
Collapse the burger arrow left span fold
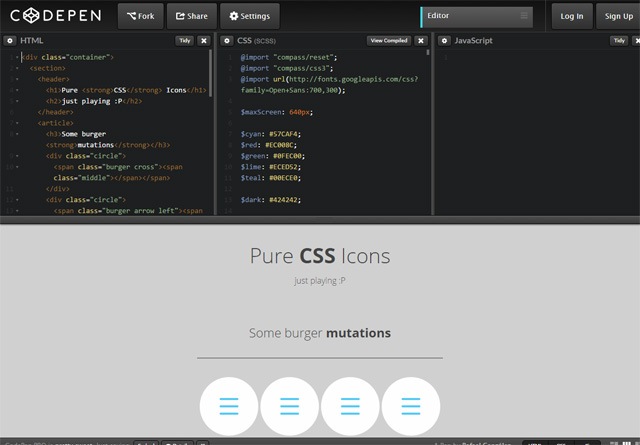(17, 211)
